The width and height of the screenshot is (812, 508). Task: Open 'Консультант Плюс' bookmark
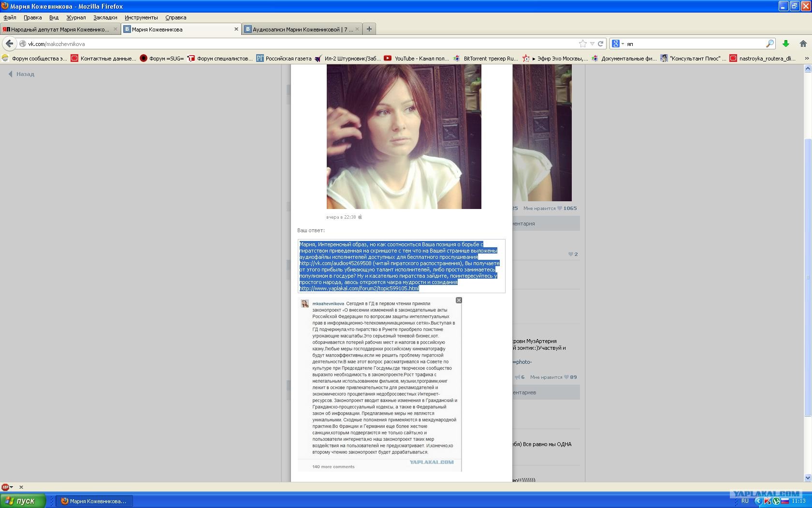pos(693,58)
